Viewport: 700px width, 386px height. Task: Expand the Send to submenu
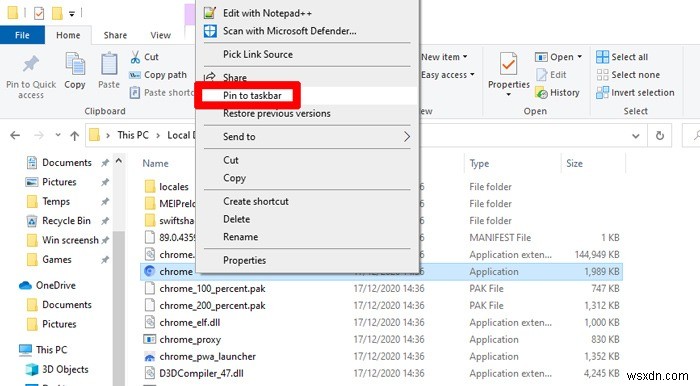click(308, 137)
